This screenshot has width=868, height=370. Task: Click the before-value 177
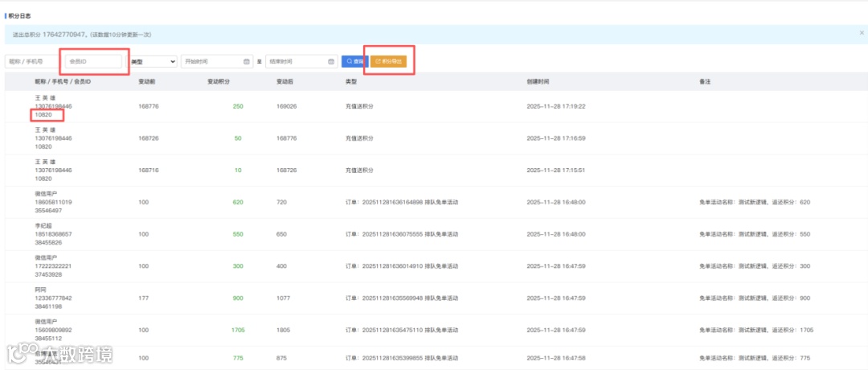tap(143, 298)
